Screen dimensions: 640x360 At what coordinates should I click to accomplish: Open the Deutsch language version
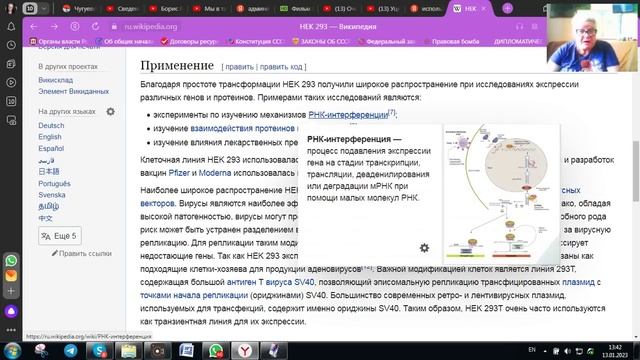point(51,125)
